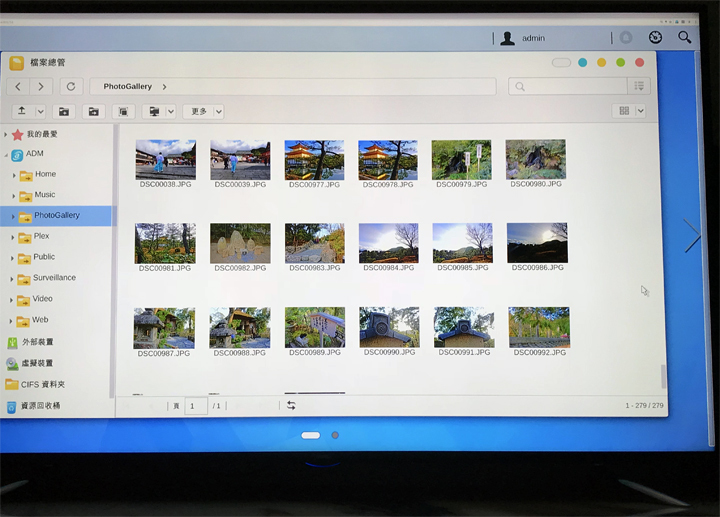
Task: Refresh the PhotoGallery folder listing
Action: coord(71,86)
